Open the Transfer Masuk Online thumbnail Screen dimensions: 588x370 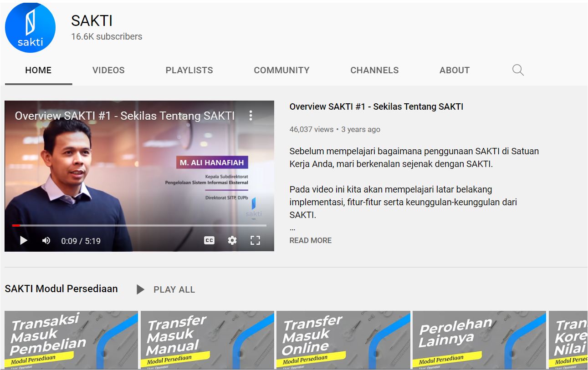pos(343,340)
